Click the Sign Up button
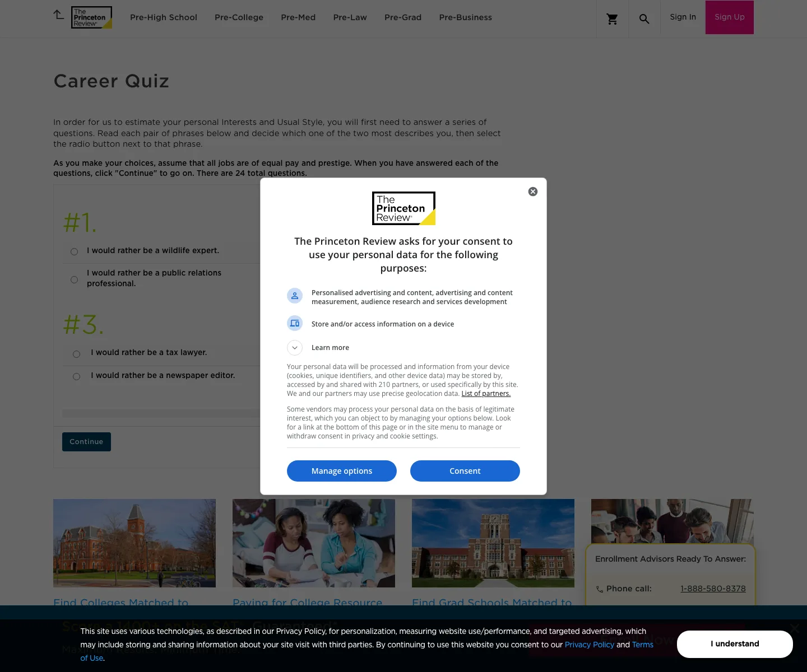807x672 pixels. pos(730,17)
